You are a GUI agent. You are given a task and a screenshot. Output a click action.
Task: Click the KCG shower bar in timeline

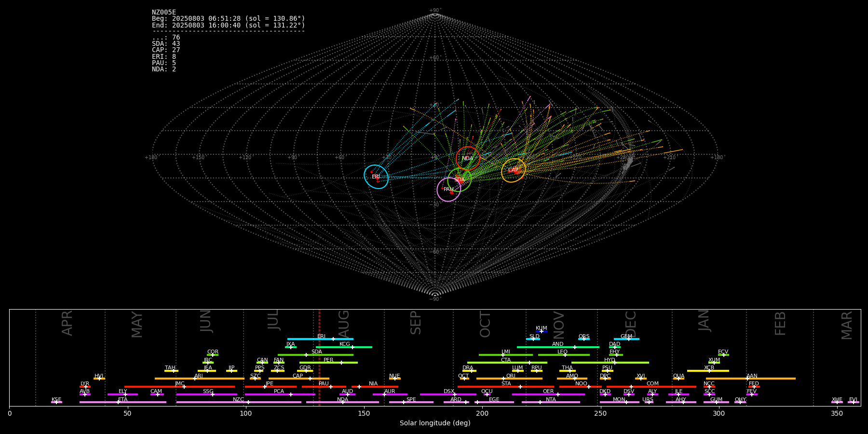coord(344,347)
